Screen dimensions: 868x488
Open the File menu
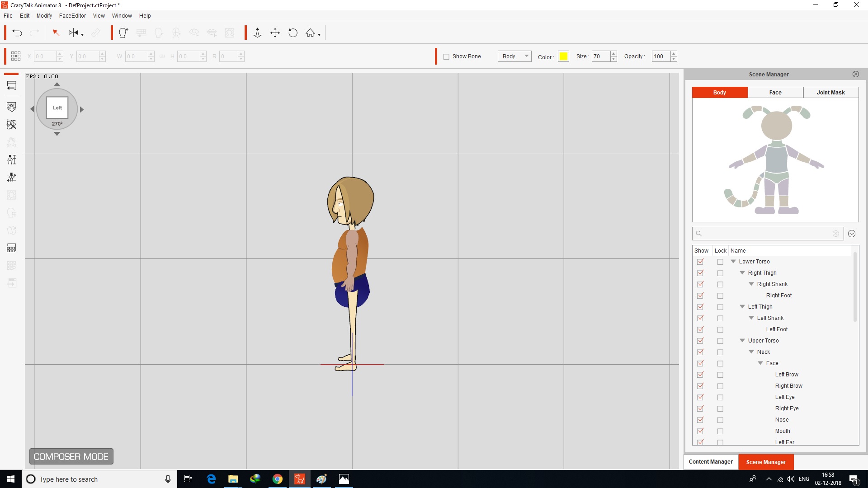[x=8, y=15]
